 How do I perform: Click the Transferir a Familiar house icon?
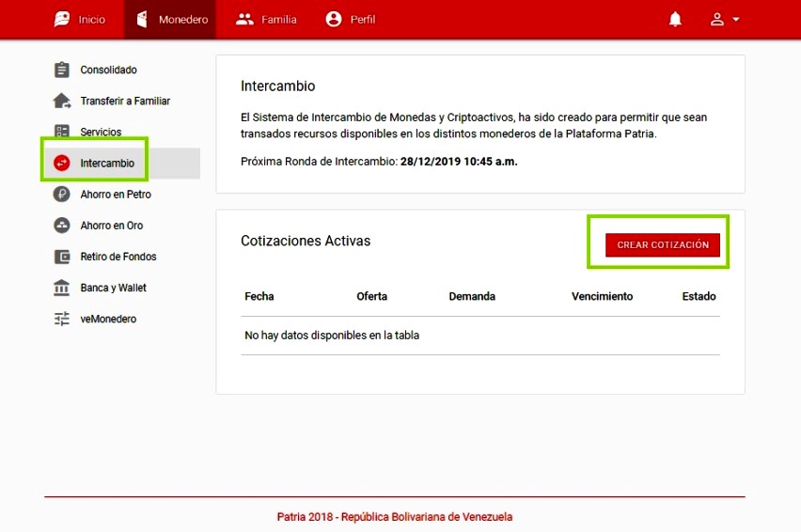62,101
